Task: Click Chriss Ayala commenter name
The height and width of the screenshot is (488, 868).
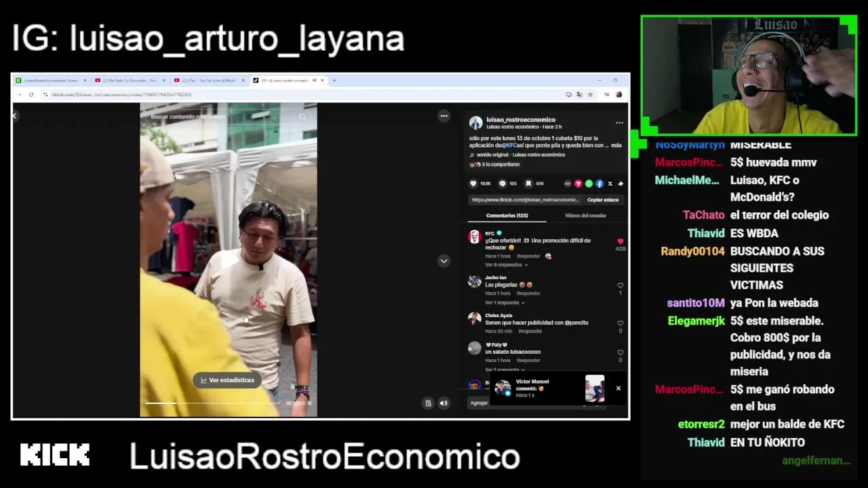Action: tap(498, 315)
